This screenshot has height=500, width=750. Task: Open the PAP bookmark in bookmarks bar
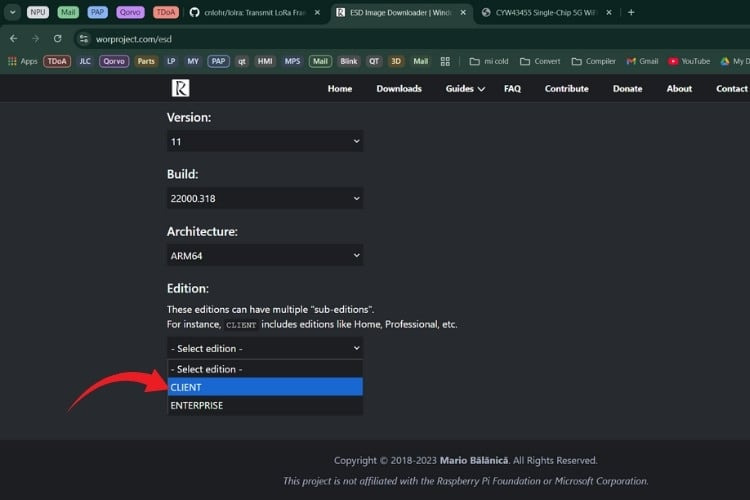click(218, 61)
